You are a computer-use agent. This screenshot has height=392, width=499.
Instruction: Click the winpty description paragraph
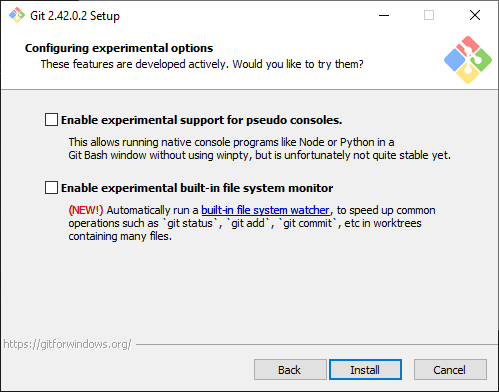point(259,149)
